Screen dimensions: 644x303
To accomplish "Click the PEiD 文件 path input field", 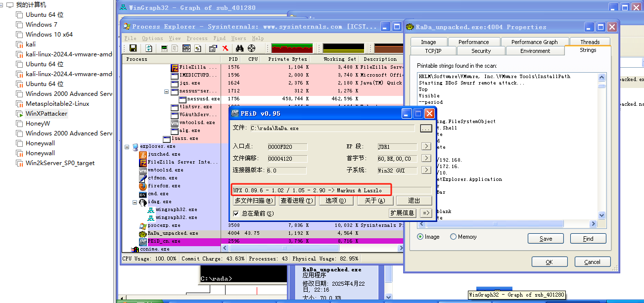I will click(x=332, y=128).
